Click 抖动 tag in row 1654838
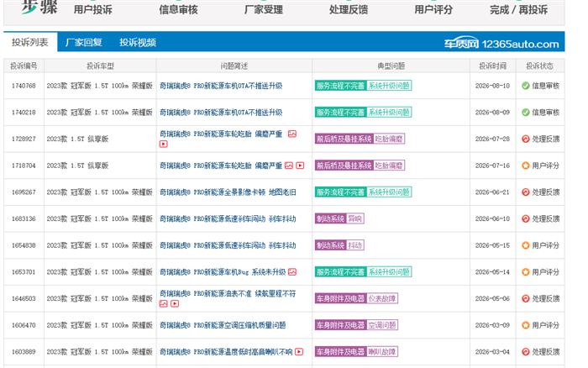Viewport: 588px width, 368px height. (x=354, y=245)
